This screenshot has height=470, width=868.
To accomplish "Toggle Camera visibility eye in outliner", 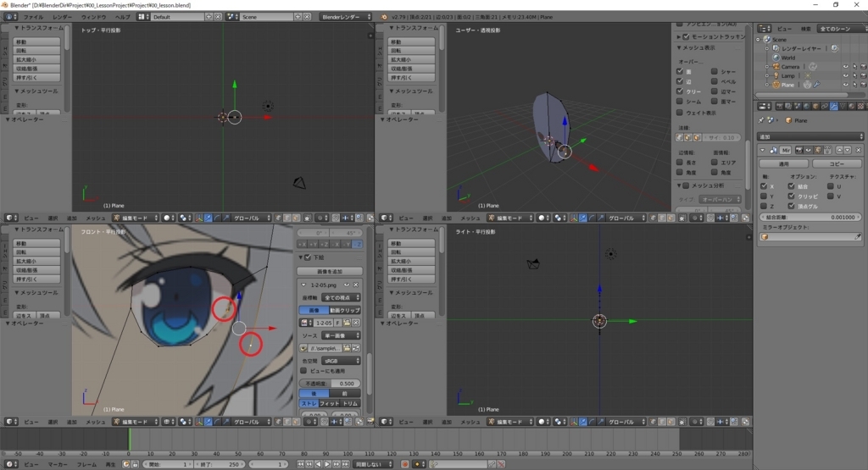I will pyautogui.click(x=846, y=66).
